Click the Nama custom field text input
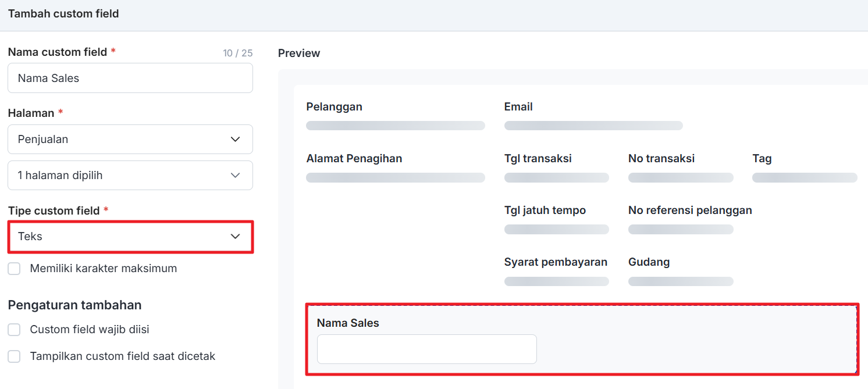Image resolution: width=868 pixels, height=389 pixels. pos(130,78)
